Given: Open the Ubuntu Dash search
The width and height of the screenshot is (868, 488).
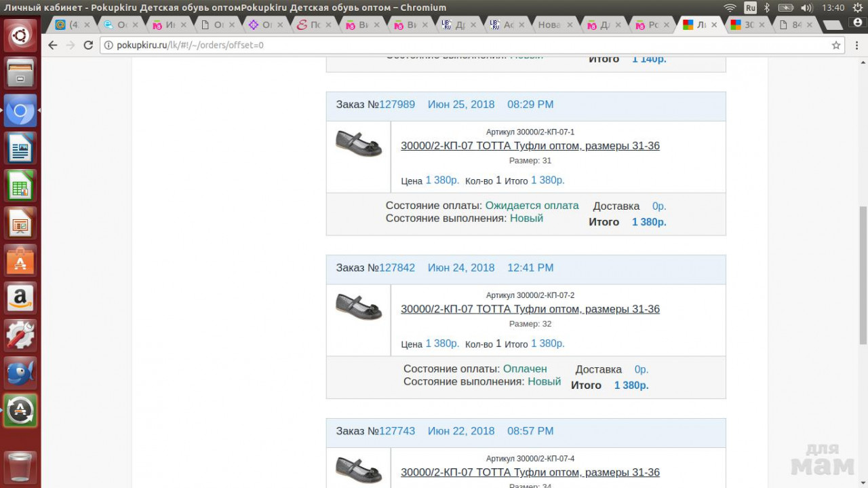Looking at the screenshot, I should click(20, 35).
